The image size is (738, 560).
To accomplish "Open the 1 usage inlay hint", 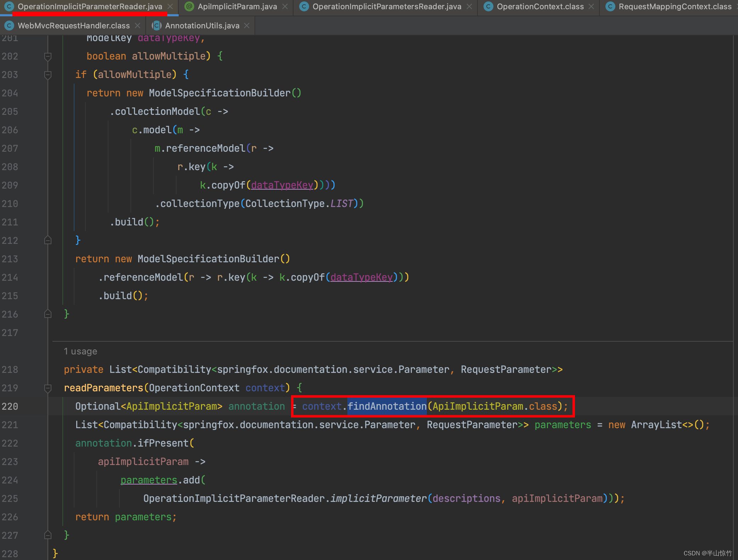I will (81, 351).
